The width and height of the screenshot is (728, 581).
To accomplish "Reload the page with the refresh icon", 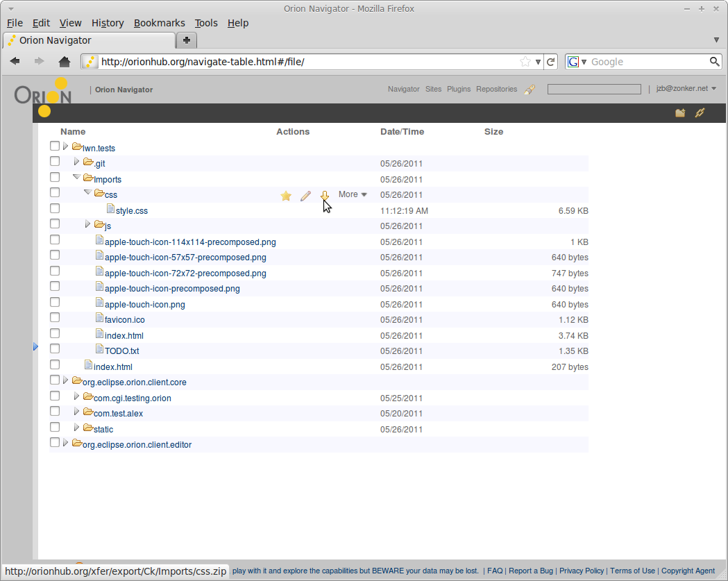I will coord(551,62).
